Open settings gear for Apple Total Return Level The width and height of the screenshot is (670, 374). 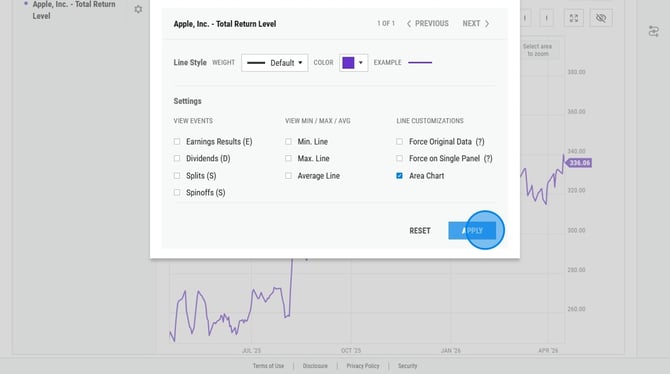[138, 9]
